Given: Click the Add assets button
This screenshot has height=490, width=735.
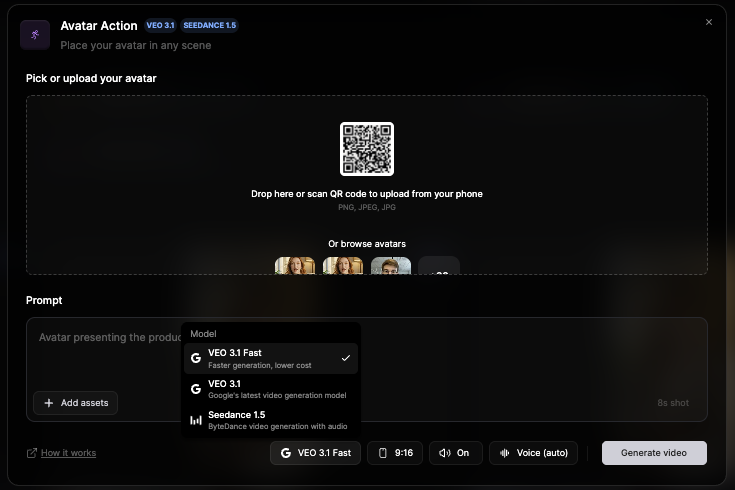Looking at the screenshot, I should click(75, 403).
